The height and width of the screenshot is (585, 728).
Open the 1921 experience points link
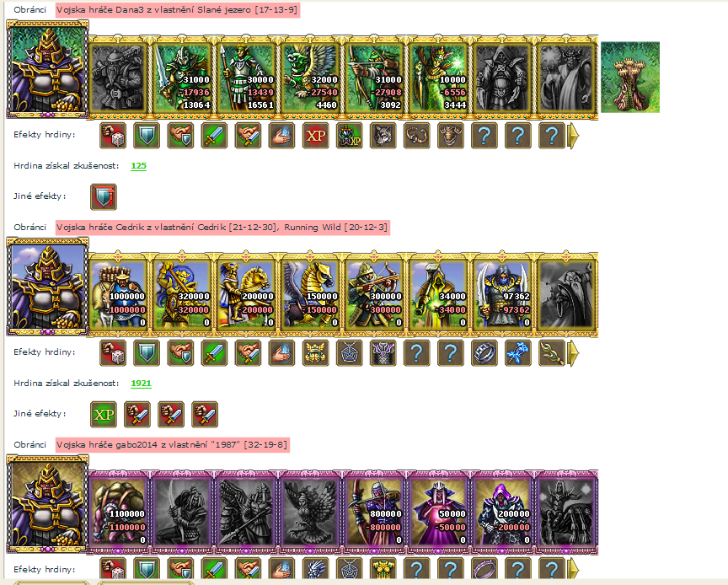pos(141,384)
